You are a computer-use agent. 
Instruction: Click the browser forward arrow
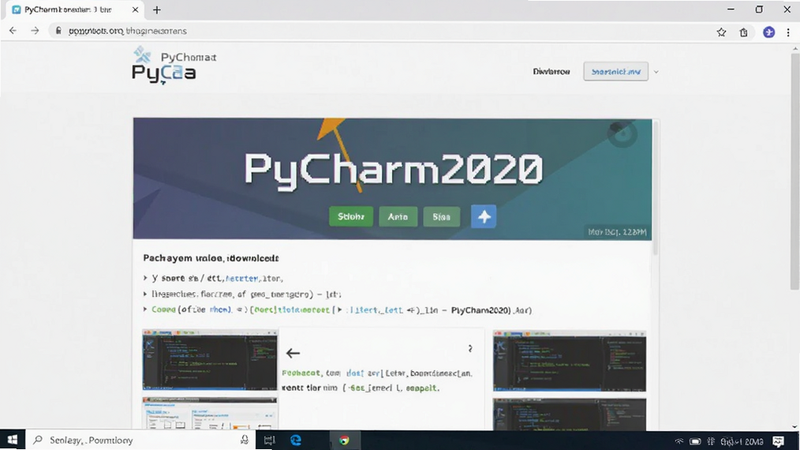[35, 31]
